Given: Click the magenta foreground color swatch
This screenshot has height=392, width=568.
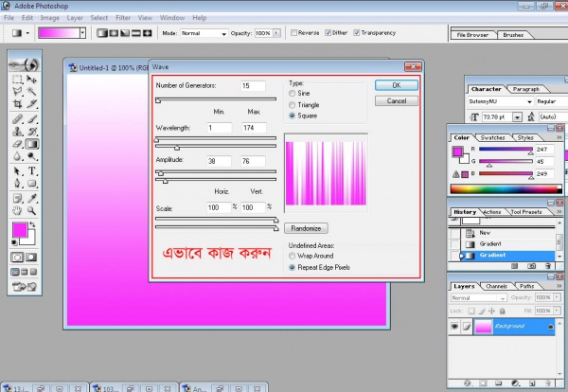Looking at the screenshot, I should tap(19, 230).
